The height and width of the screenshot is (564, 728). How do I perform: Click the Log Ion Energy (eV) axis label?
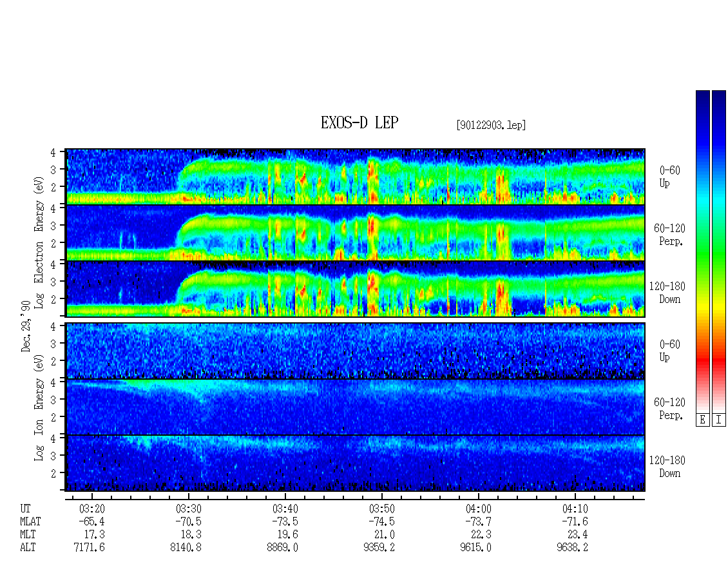(39, 407)
